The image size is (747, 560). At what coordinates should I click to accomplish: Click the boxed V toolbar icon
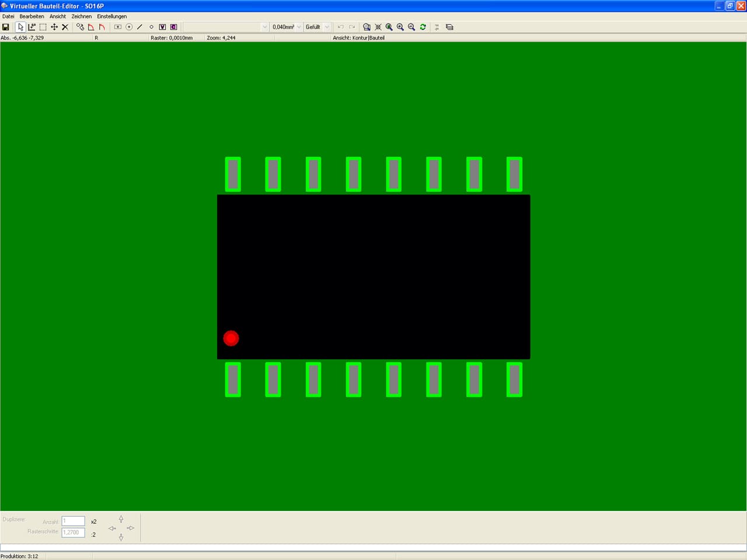(x=162, y=27)
